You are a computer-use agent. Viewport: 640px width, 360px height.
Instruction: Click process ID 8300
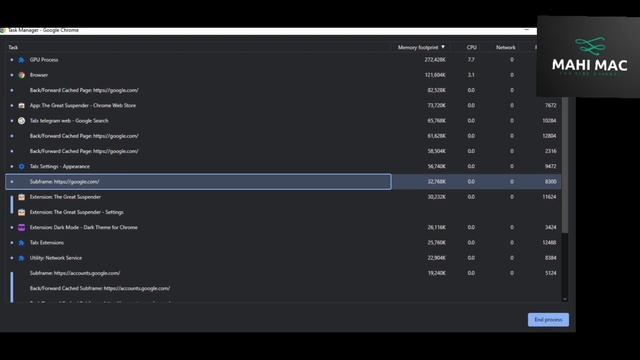(x=551, y=182)
